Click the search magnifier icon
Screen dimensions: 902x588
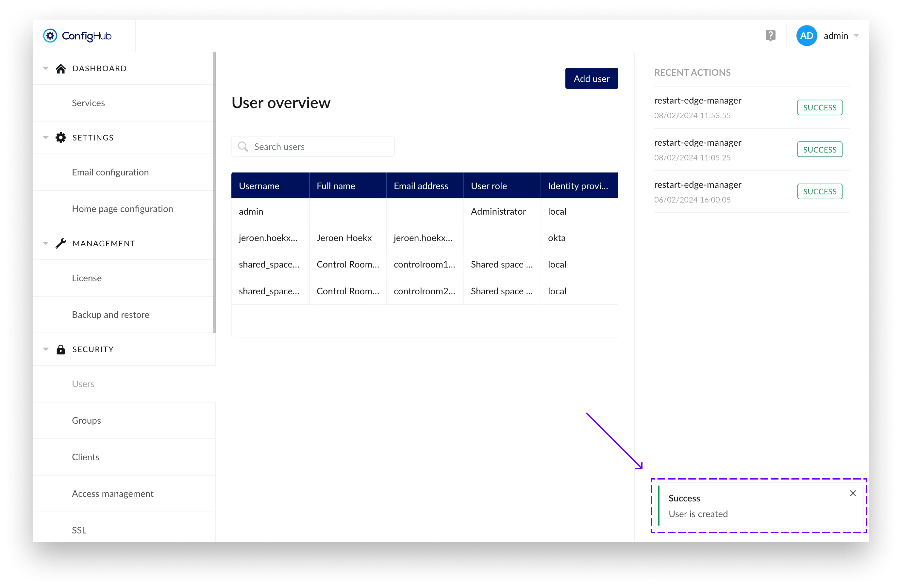click(243, 147)
